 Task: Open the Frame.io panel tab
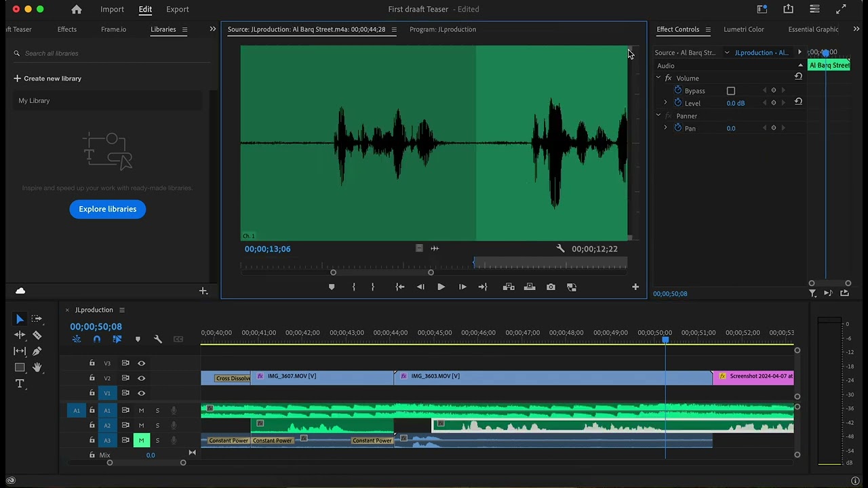pyautogui.click(x=113, y=30)
